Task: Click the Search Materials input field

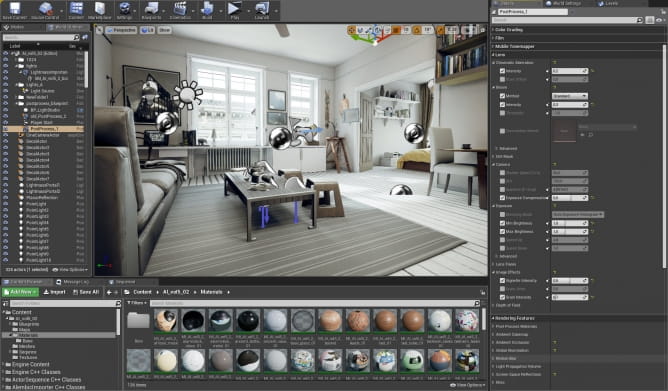Action: tap(314, 303)
